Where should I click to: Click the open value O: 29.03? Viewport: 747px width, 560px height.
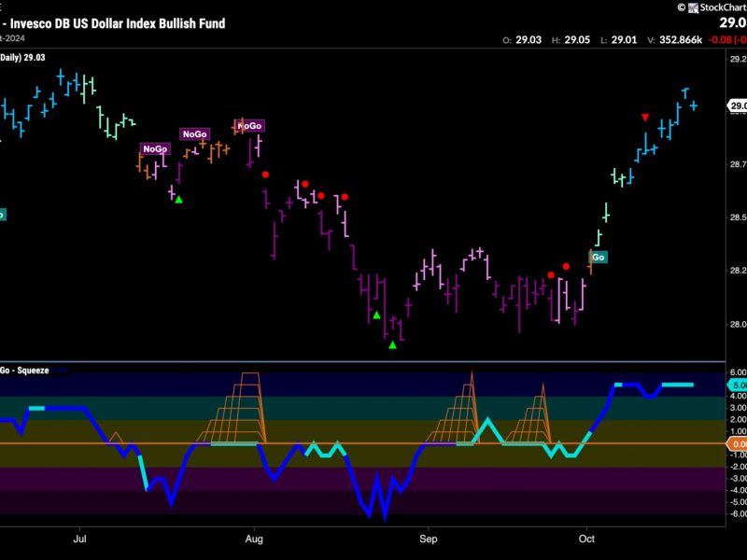pyautogui.click(x=522, y=40)
